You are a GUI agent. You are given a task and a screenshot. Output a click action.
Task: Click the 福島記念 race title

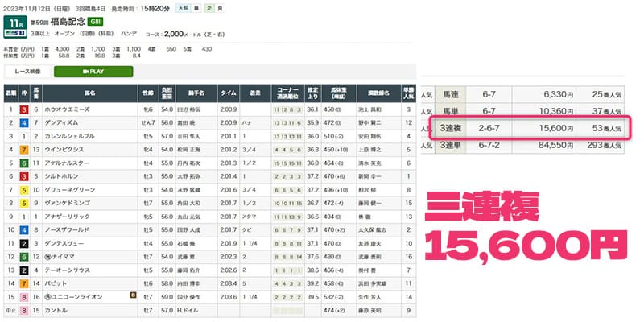point(68,22)
